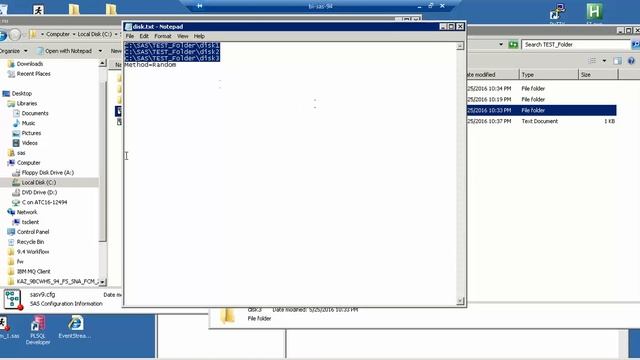The width and height of the screenshot is (640, 360).
Task: Select highlighted folder row dated 10:33 PM
Action: click(x=542, y=110)
